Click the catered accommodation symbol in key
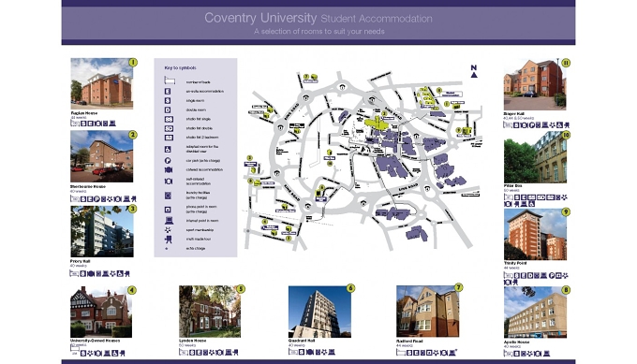637x364 pixels. tap(169, 170)
